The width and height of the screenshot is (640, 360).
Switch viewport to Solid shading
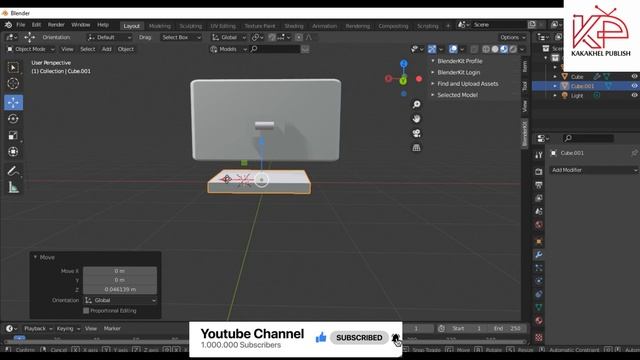click(x=495, y=49)
